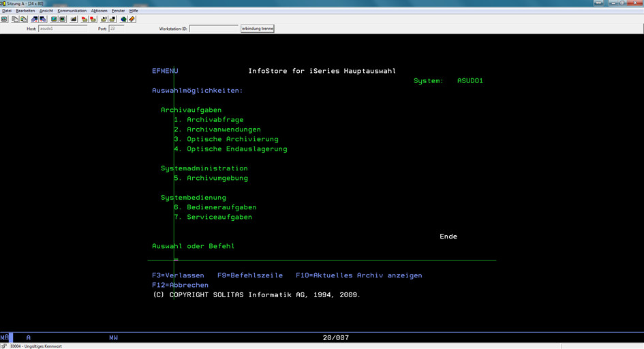This screenshot has height=349, width=644.
Task: Click the rightmost toolbar icon after the globe
Action: (132, 19)
